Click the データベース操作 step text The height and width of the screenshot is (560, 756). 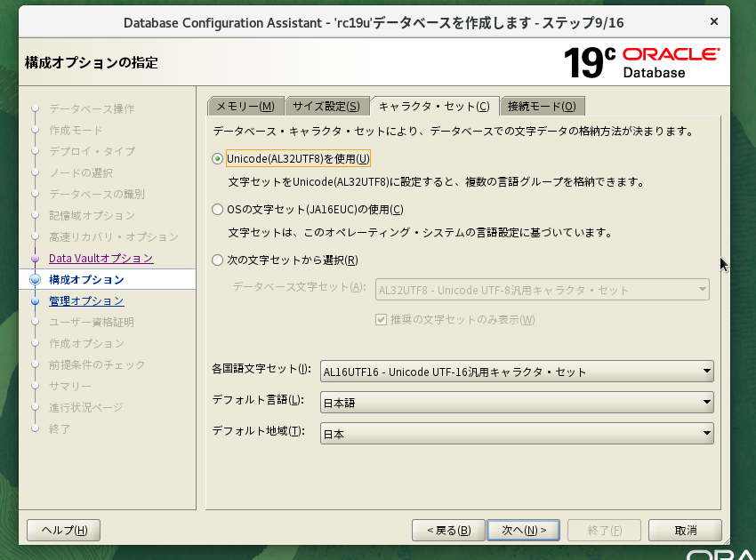coord(92,109)
